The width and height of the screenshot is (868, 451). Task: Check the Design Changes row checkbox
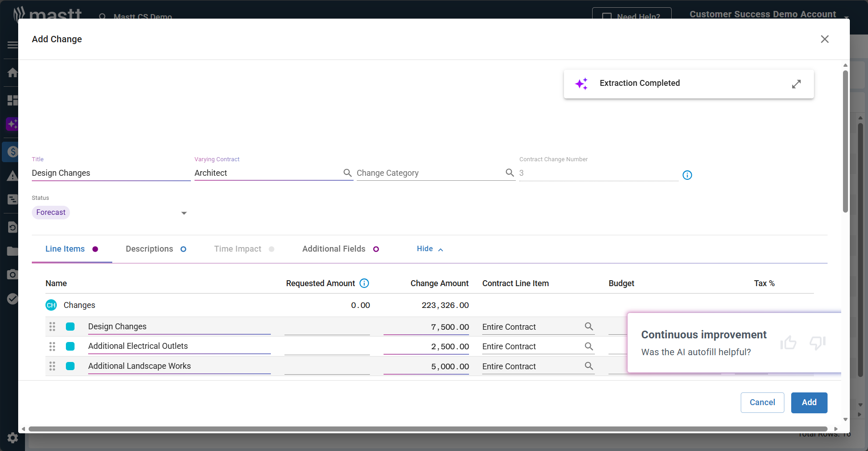70,326
